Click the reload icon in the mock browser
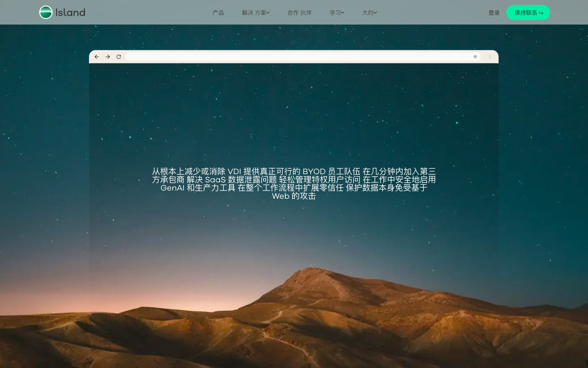Screen dimensions: 588x368 pos(119,57)
